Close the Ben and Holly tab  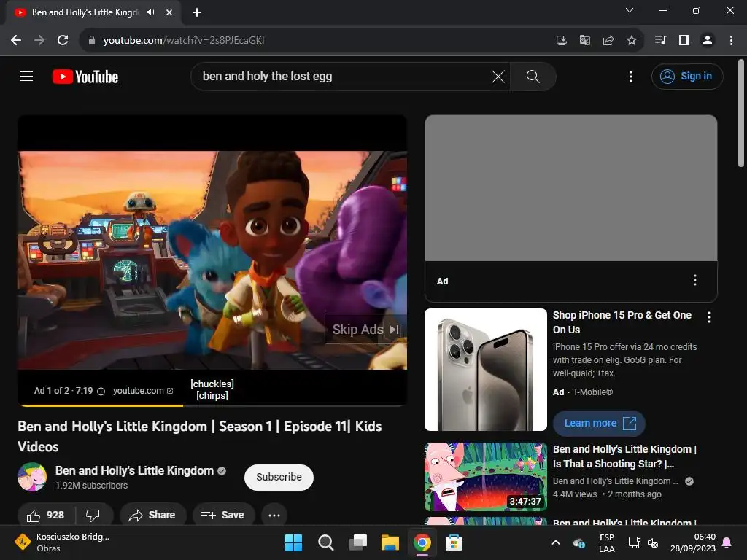click(169, 12)
